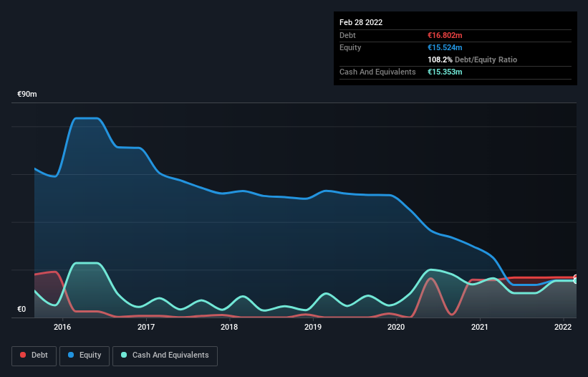Click the €15.353m Cash And Equivalents value
Screen dimensions: 588x377
tap(445, 72)
